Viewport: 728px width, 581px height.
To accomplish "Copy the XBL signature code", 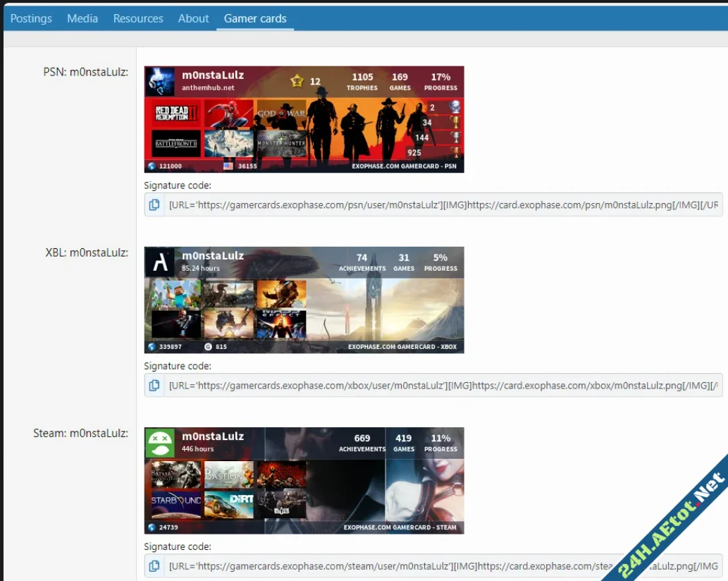I will tap(154, 386).
